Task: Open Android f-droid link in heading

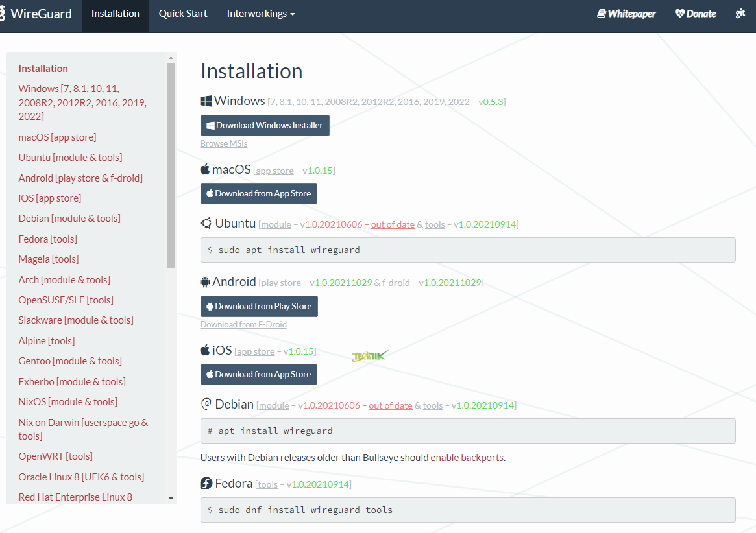Action: tap(396, 283)
